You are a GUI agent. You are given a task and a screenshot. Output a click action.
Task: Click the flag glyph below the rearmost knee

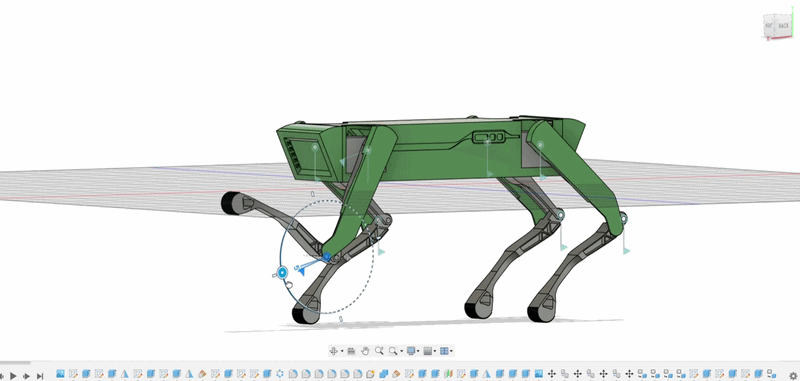(x=626, y=250)
